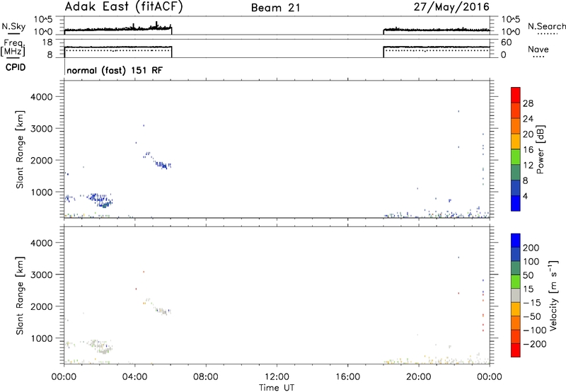Click the '04:00' time axis tick label
The width and height of the screenshot is (566, 392).
coord(134,377)
